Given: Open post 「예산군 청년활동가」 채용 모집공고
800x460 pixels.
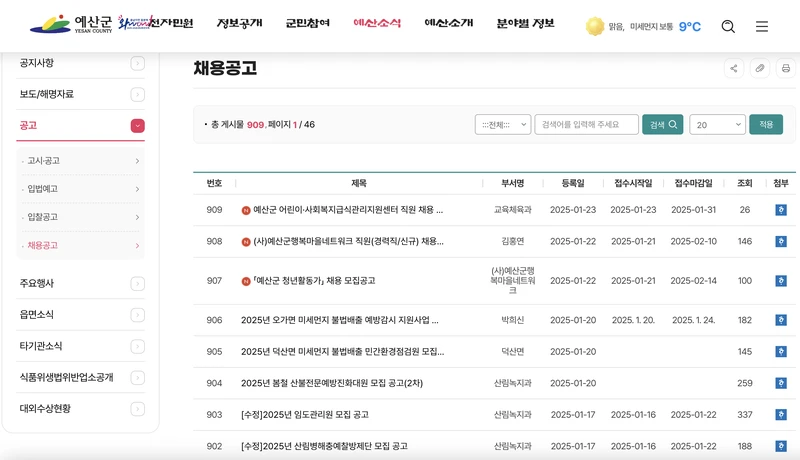Looking at the screenshot, I should [x=314, y=280].
